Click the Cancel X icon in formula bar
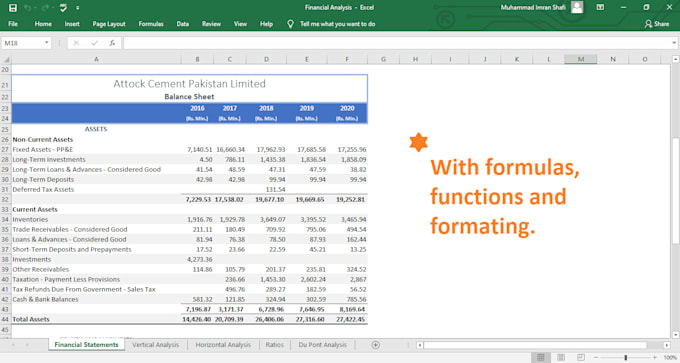Viewport: 680px width, 363px height. click(76, 43)
